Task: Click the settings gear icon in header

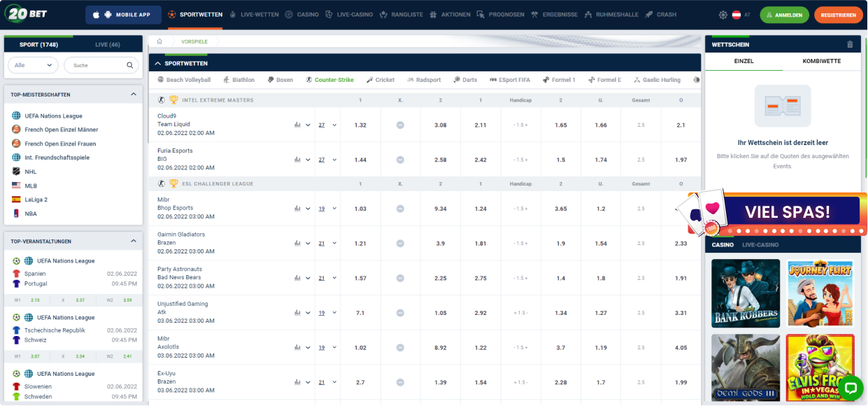Action: coord(723,15)
